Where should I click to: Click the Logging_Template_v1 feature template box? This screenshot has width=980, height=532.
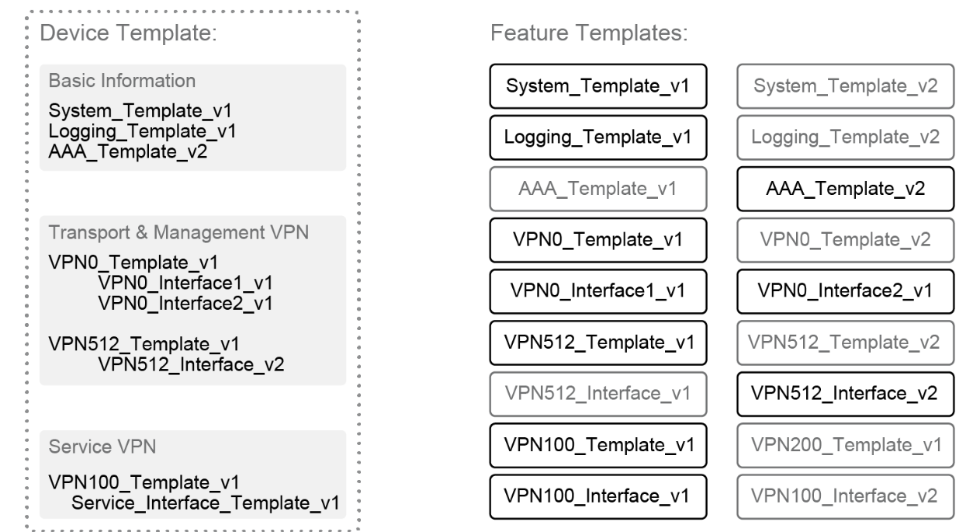598,137
